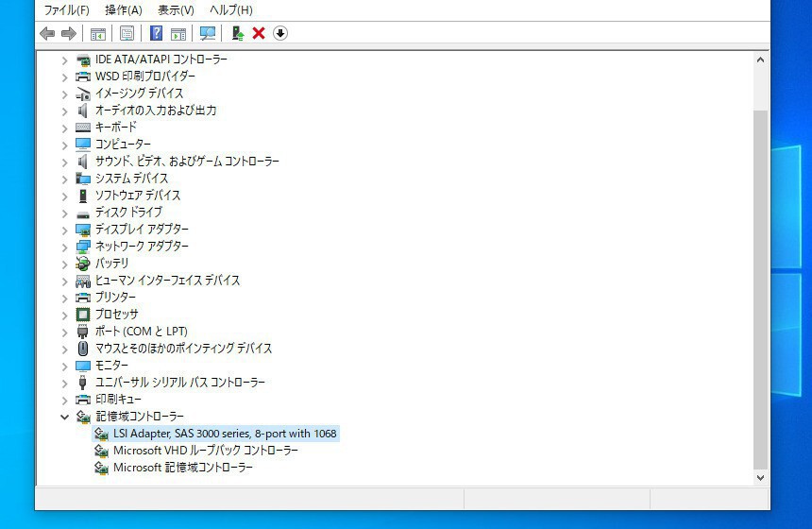Click the disable device down-arrow icon
The width and height of the screenshot is (812, 529).
click(280, 33)
